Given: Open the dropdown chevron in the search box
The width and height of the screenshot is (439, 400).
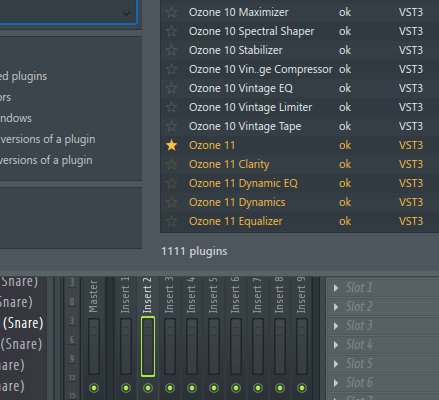Looking at the screenshot, I should (x=126, y=13).
